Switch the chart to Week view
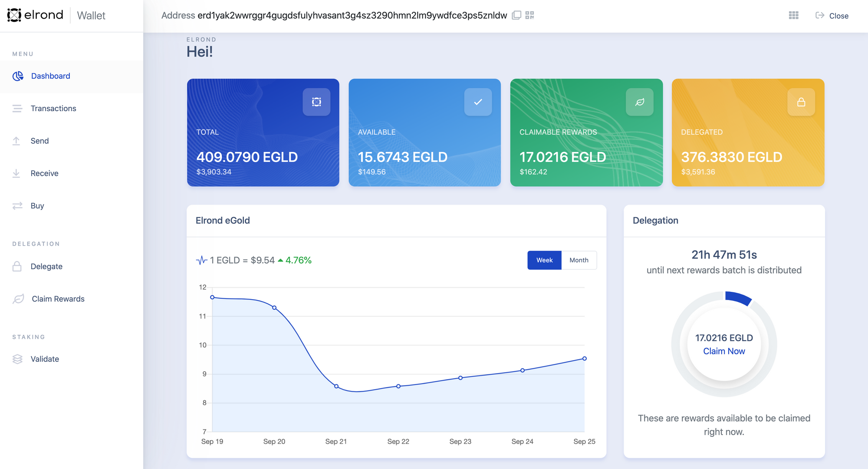The image size is (868, 469). click(544, 260)
